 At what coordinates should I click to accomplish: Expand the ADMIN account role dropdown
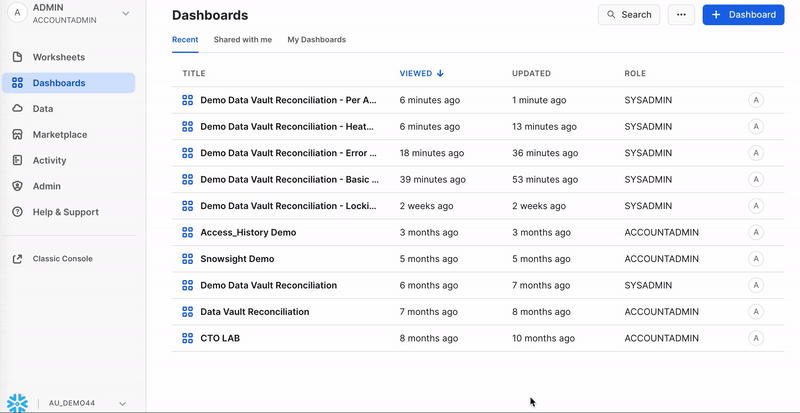(125, 13)
